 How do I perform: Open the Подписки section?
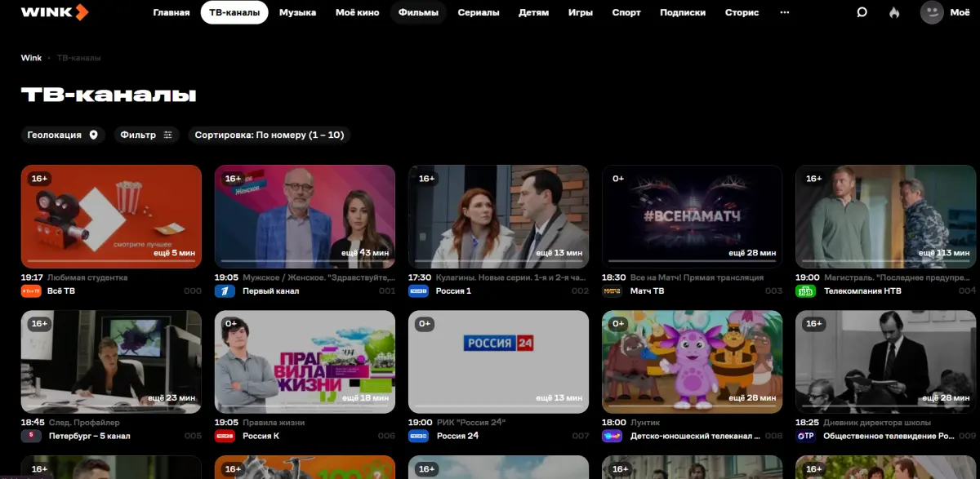coord(683,12)
